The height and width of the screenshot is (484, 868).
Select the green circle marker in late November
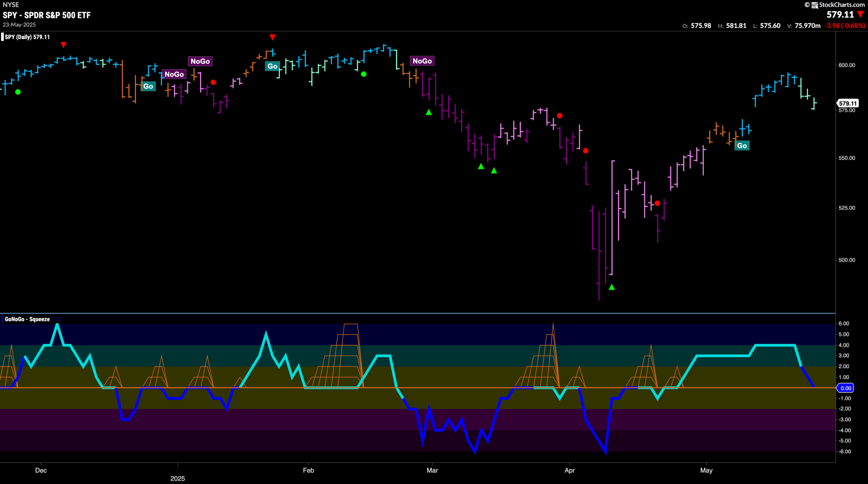point(18,92)
